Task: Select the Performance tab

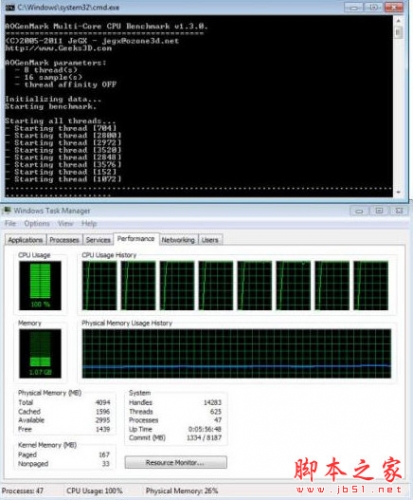Action: [x=136, y=239]
